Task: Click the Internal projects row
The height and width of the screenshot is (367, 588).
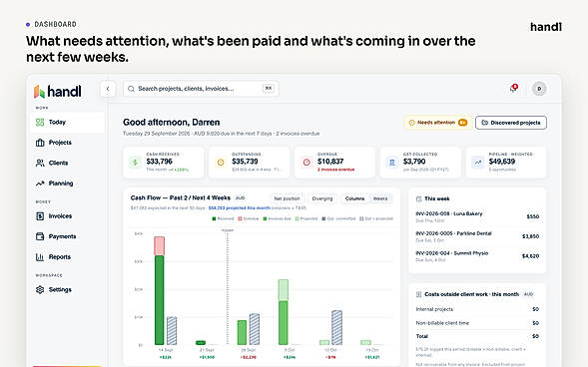Action: (477, 309)
